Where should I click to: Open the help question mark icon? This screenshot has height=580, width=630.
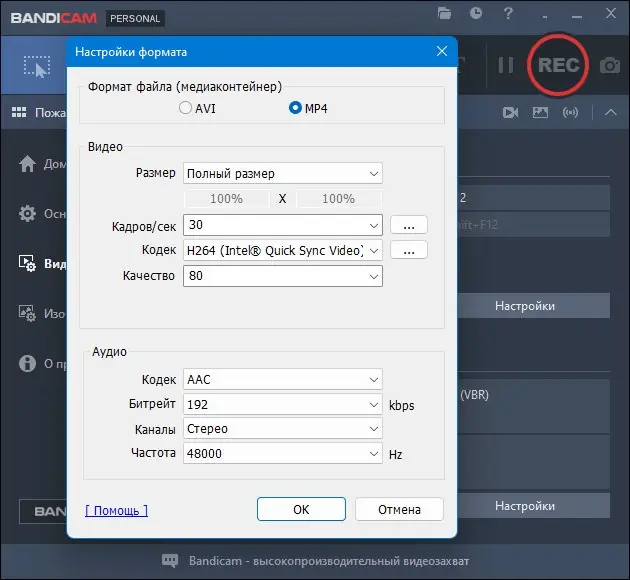[x=508, y=14]
